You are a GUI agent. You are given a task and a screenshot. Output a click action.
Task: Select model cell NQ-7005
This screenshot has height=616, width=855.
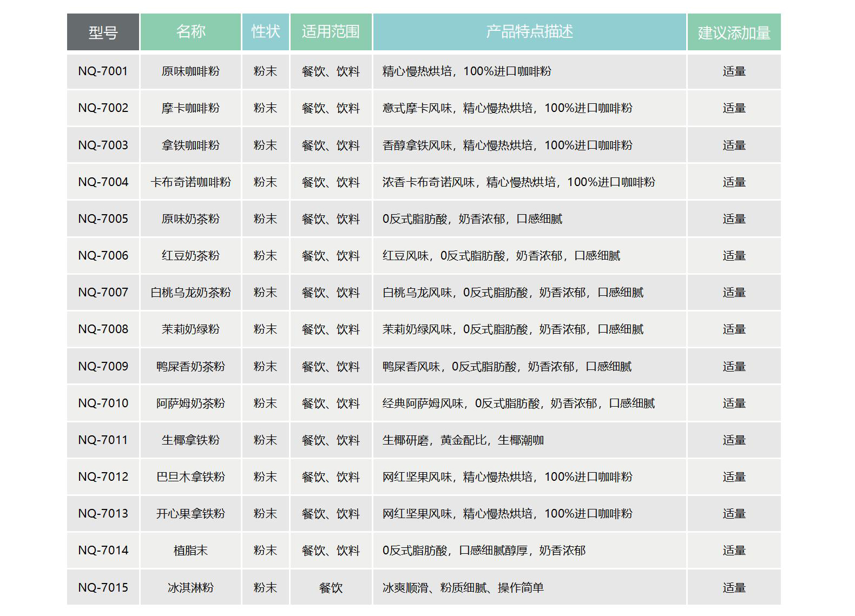point(103,218)
